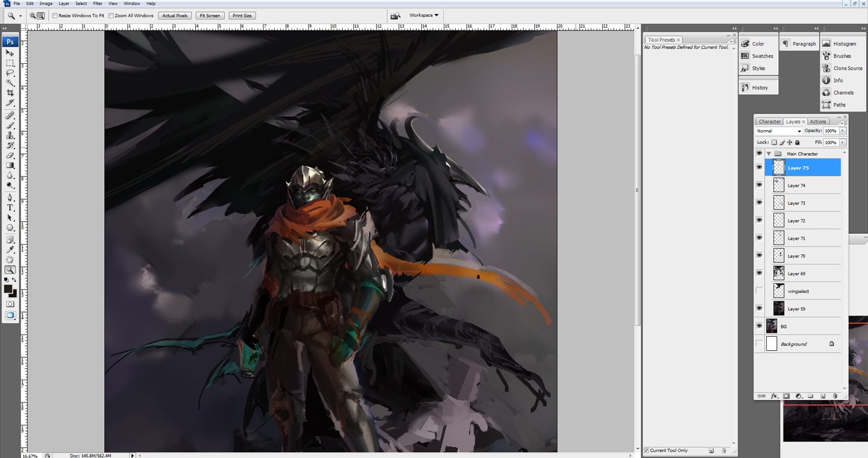Open the Paragraph panel
Screen dimensions: 868x458
point(799,43)
